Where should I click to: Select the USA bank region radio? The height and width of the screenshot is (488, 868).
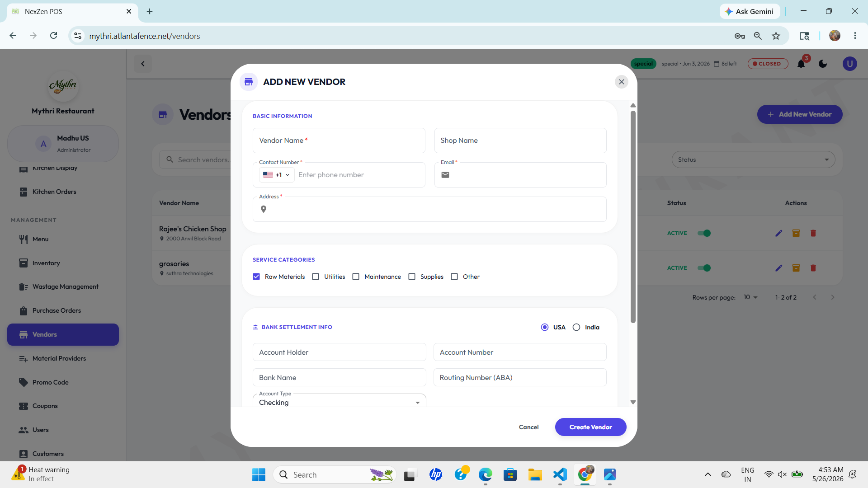click(x=545, y=327)
